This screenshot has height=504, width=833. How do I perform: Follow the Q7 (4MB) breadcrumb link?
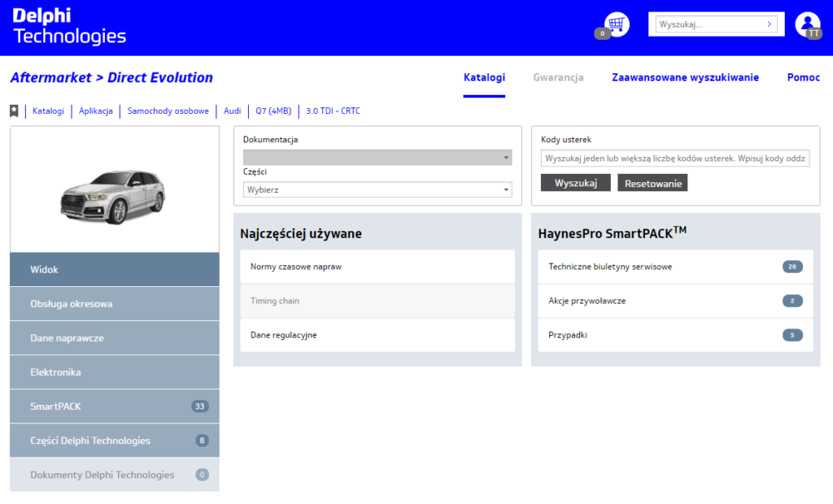pos(273,111)
